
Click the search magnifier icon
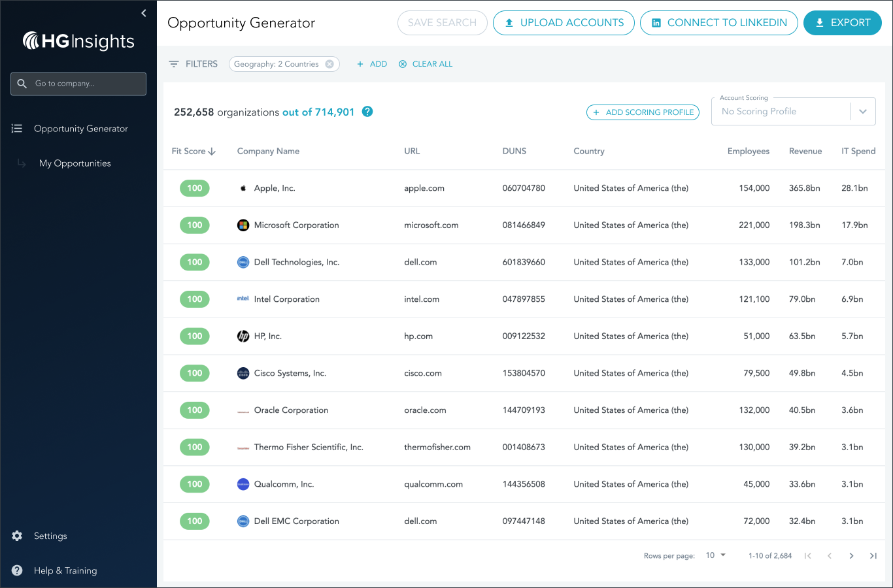[22, 84]
